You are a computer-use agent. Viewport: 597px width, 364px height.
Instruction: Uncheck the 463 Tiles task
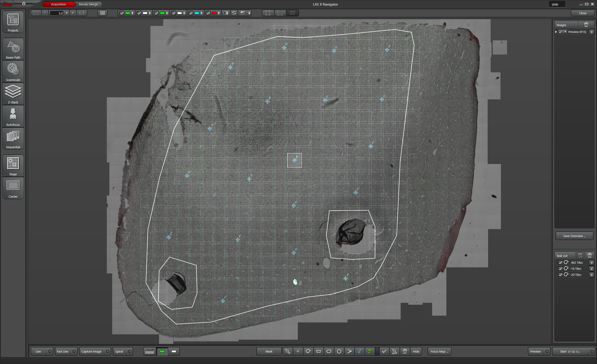[560, 262]
